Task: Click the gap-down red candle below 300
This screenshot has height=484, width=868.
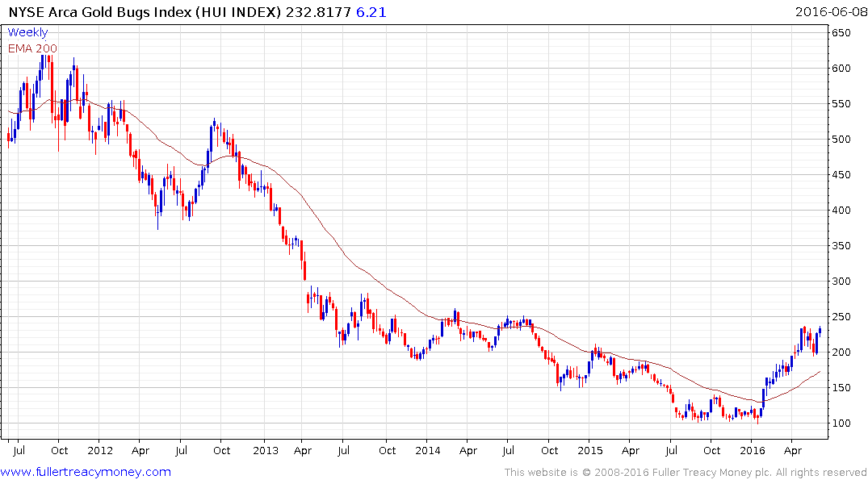Action: point(308,302)
